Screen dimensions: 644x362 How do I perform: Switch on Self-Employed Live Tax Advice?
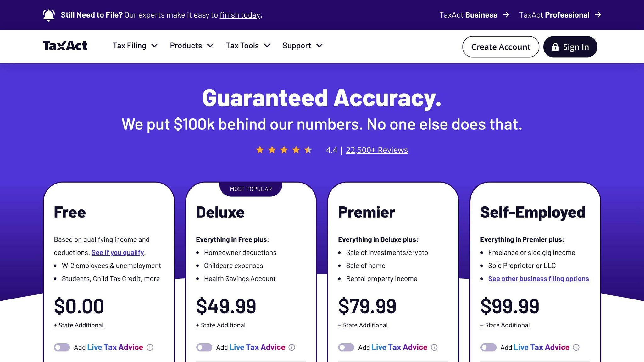[488, 347]
